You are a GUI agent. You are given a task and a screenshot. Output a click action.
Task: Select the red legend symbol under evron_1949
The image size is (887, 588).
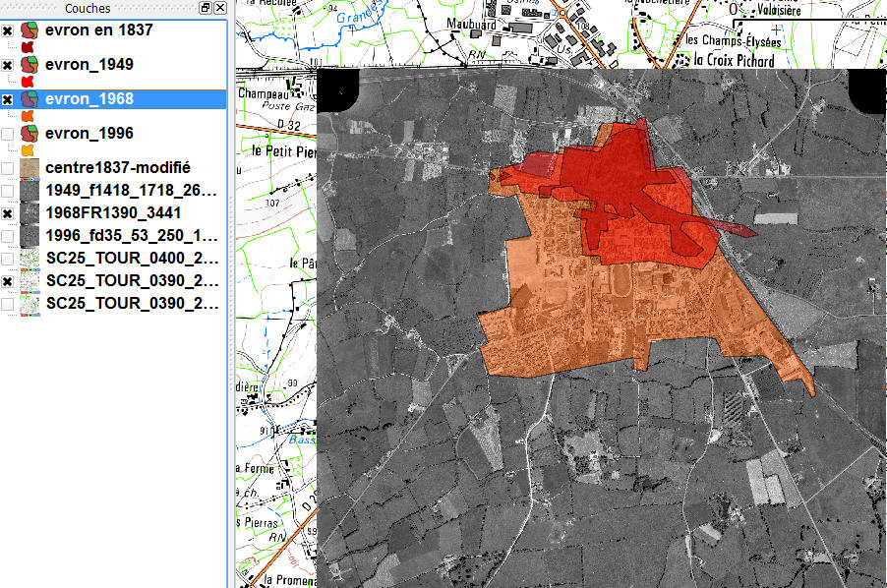(x=28, y=82)
